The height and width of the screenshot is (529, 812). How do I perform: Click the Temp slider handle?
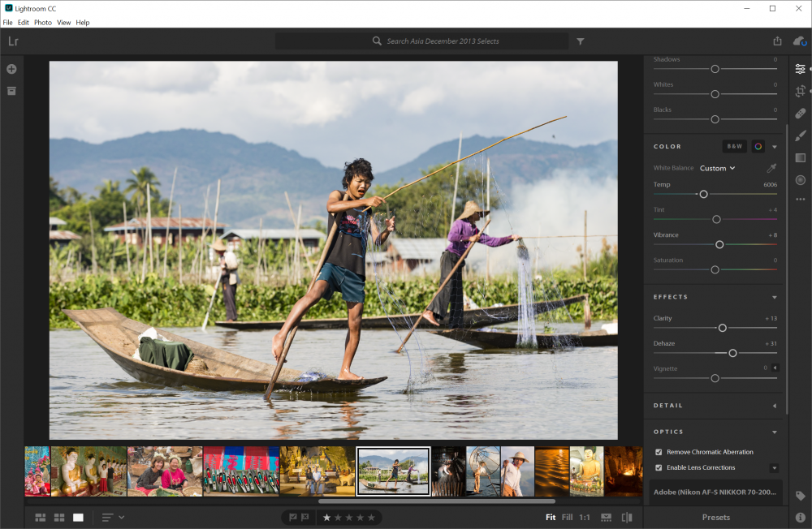tap(703, 194)
